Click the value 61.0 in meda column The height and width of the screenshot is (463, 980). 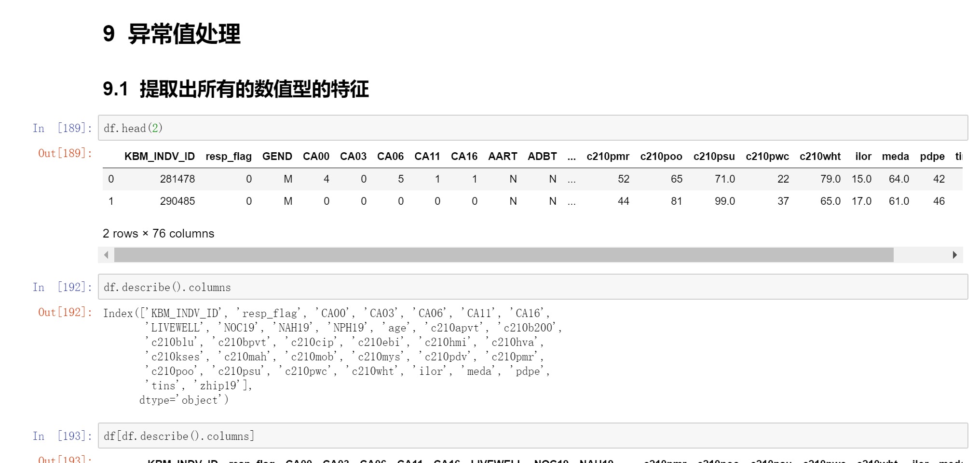tap(899, 201)
